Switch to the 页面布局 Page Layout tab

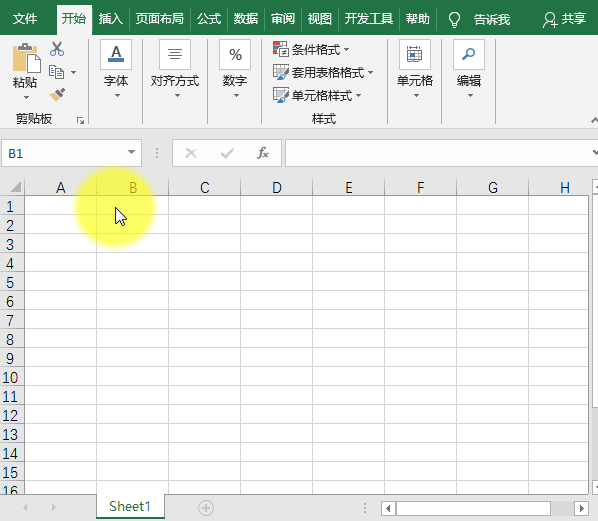(160, 19)
